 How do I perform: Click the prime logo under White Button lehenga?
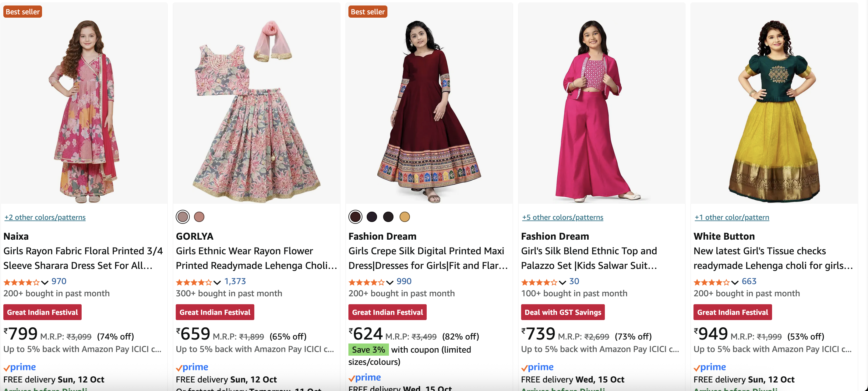[x=710, y=367]
